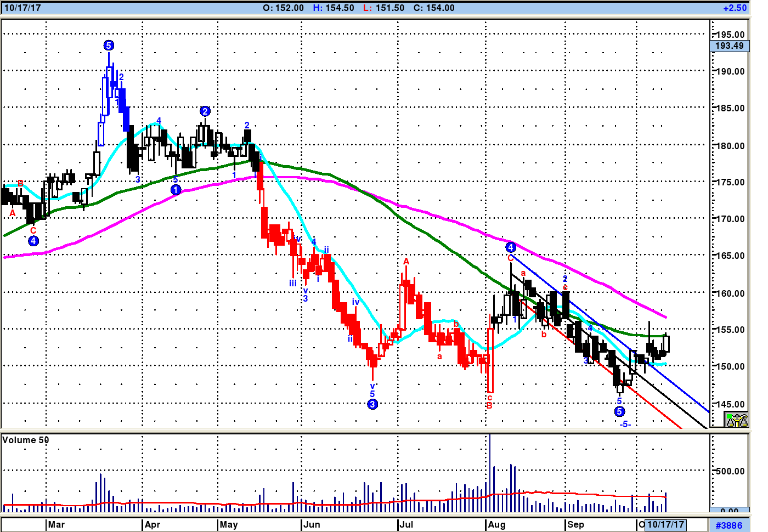Select the red A label at July high
This screenshot has height=532, width=768.
pos(406,262)
